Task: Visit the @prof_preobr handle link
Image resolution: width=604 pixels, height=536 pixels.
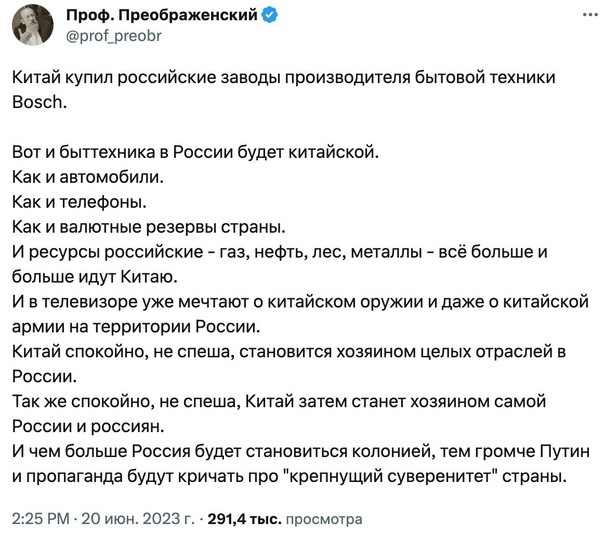Action: [x=114, y=36]
